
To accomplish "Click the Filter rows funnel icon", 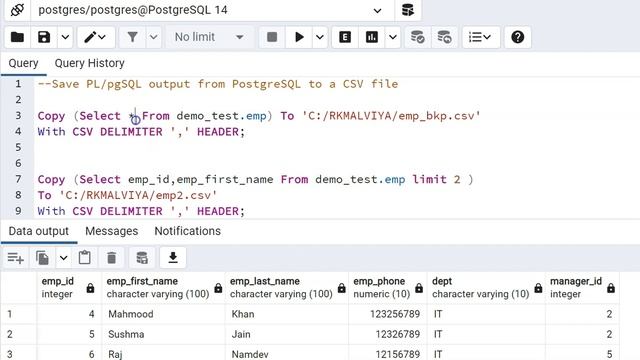I will [x=132, y=37].
